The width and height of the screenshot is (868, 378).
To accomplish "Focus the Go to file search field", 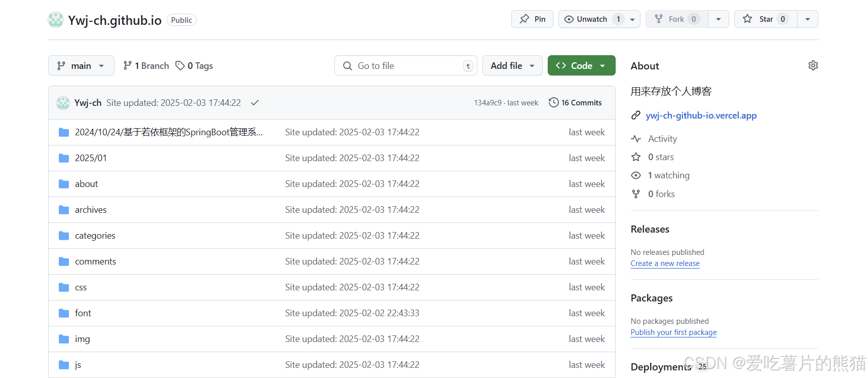I will point(405,65).
